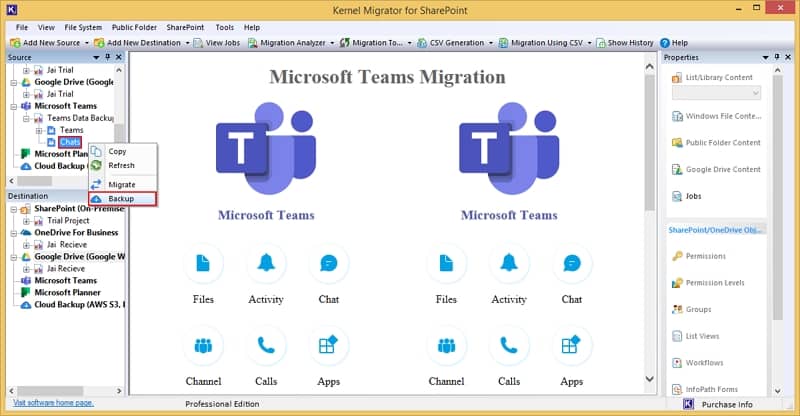The height and width of the screenshot is (416, 800).
Task: Open CSV Generation dropdown arrow
Action: 491,43
